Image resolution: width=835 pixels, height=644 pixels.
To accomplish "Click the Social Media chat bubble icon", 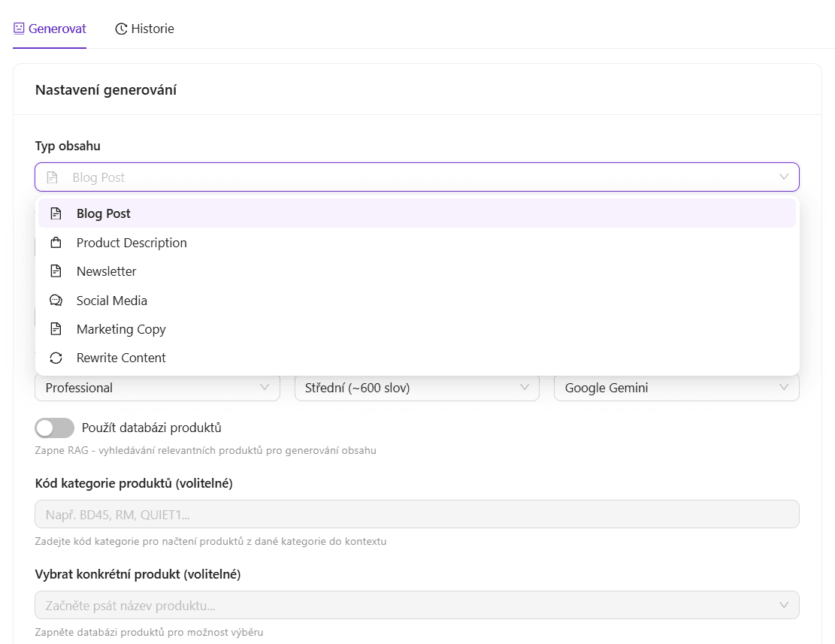I will coord(56,301).
